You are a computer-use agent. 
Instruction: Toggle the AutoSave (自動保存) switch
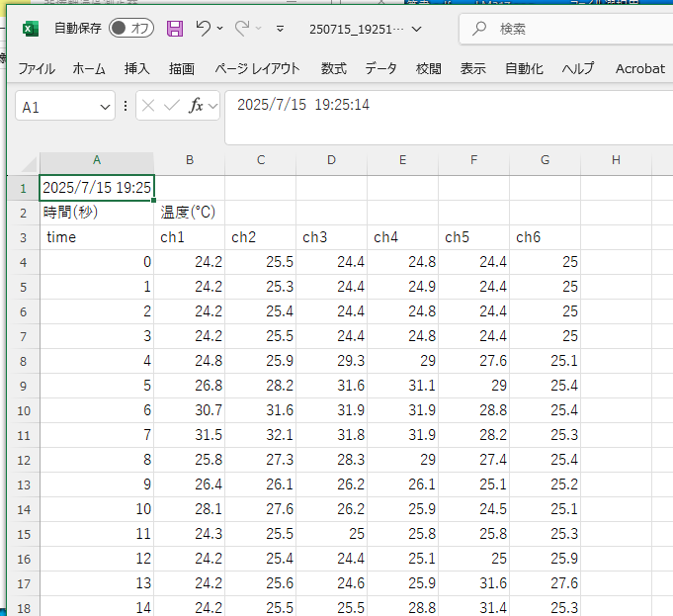point(131,29)
